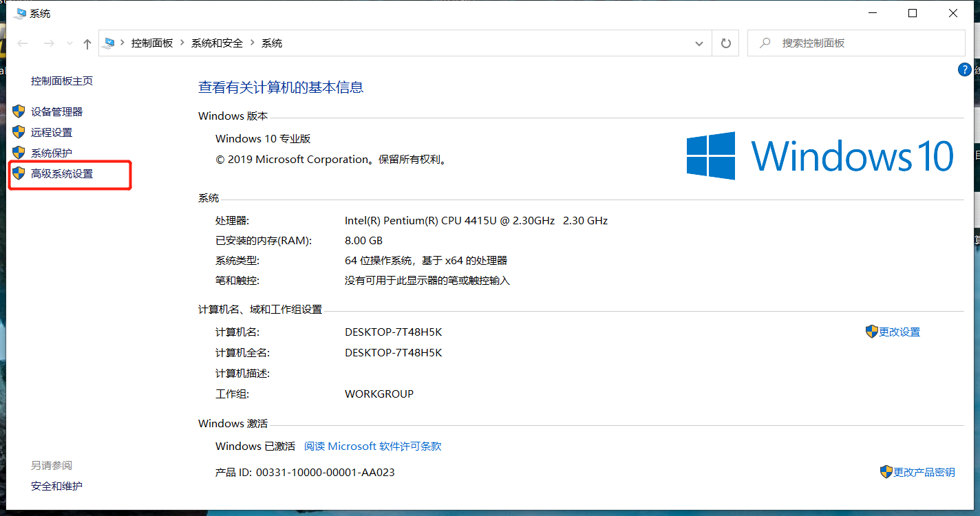
Task: Click the computer icon in address bar
Action: pos(109,43)
